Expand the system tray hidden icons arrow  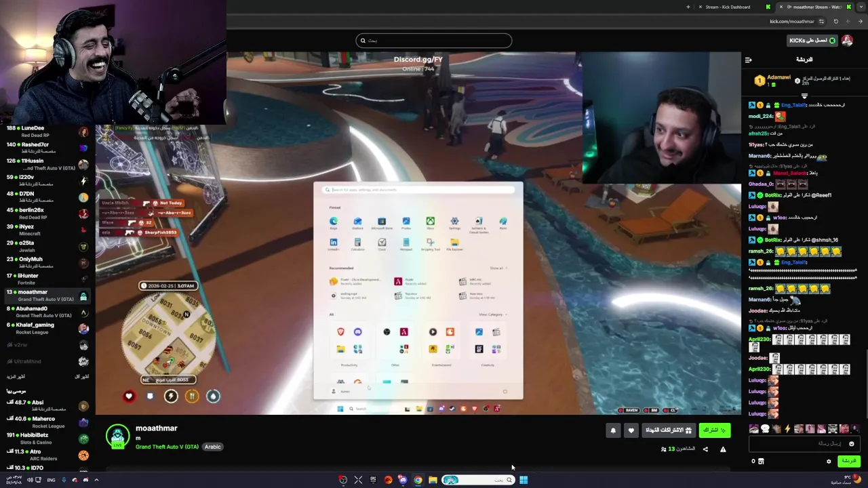96,480
